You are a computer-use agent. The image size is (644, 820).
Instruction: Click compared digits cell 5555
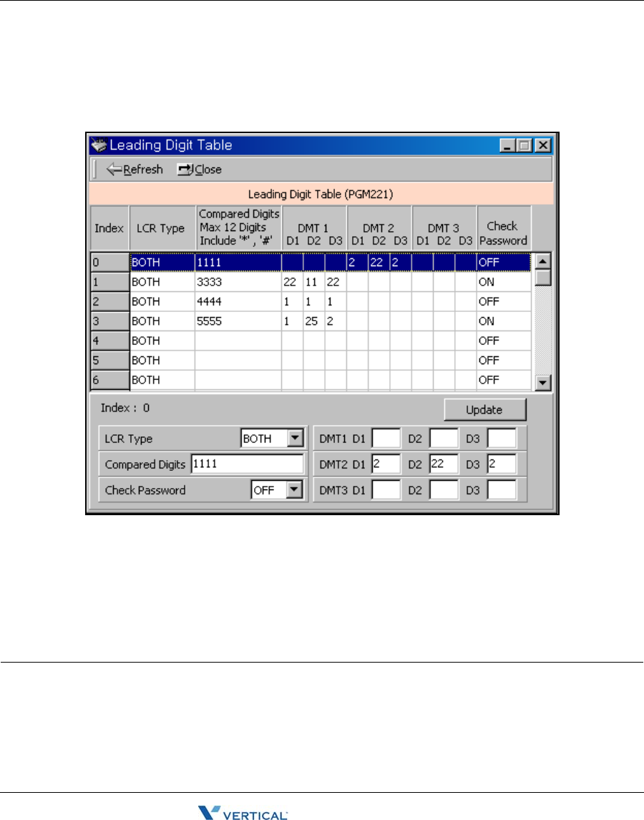coord(238,321)
